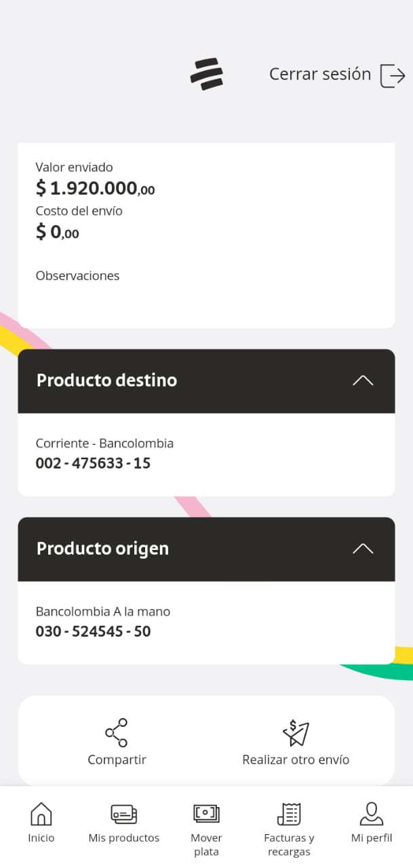This screenshot has width=413, height=868.
Task: Open Facturas y recargas receipt icon
Action: pyautogui.click(x=289, y=813)
